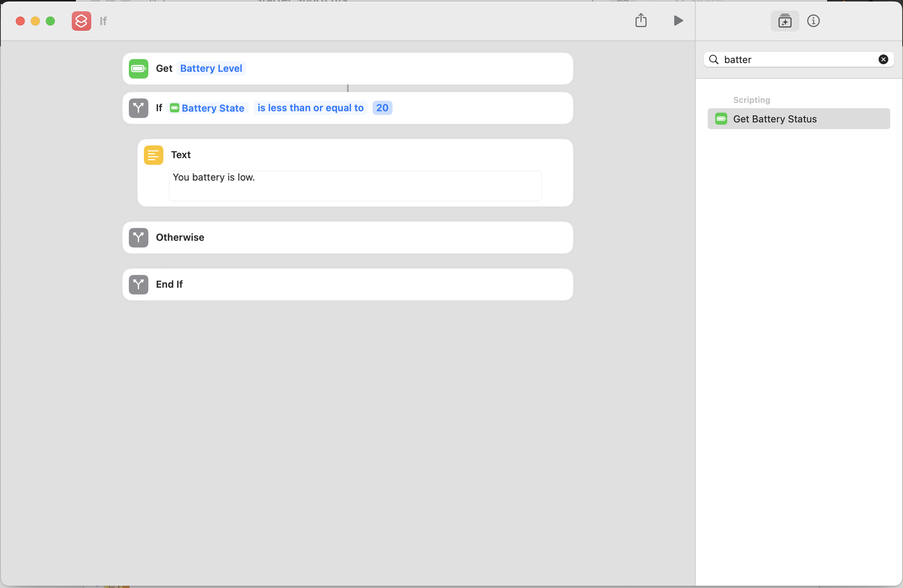The image size is (903, 588).
Task: Edit the number value 20
Action: click(x=382, y=108)
